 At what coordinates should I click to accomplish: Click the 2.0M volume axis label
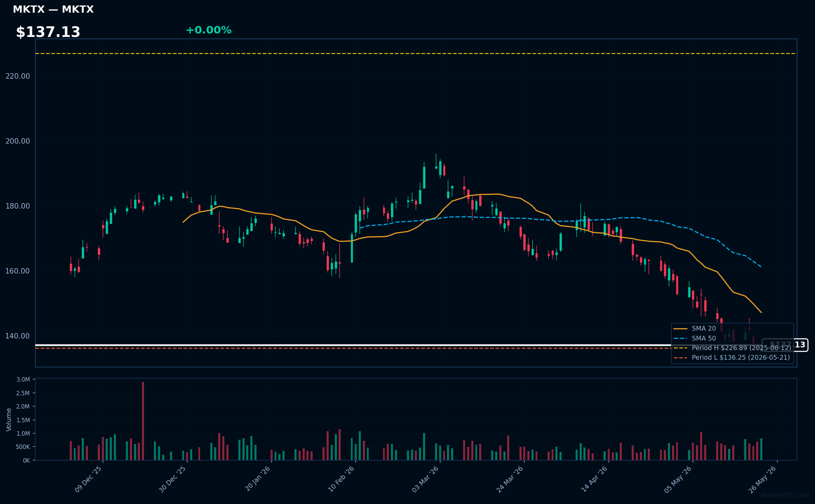[23, 407]
